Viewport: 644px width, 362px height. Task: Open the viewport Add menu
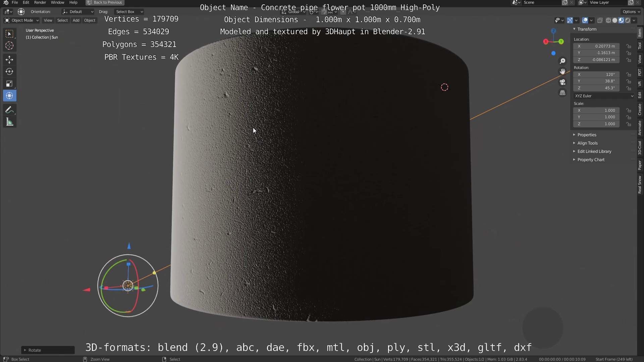pos(76,20)
